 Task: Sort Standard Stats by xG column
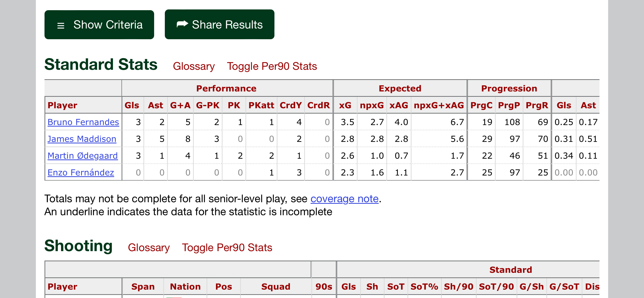pyautogui.click(x=345, y=105)
